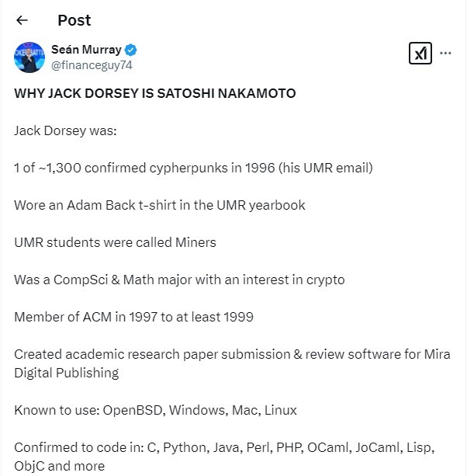Click the academic research paper submission line
467x476 pixels.
coord(232,354)
